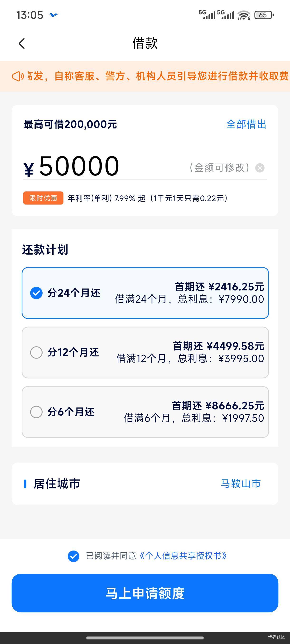Tap the speaker announcement icon
This screenshot has height=644, width=290.
[18, 76]
